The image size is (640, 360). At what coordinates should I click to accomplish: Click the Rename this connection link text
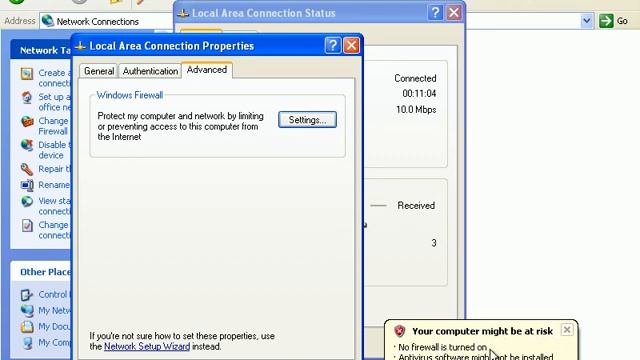click(x=54, y=185)
